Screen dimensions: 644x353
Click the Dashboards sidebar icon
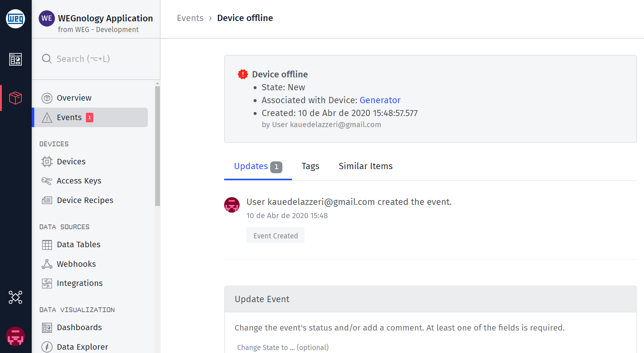pos(47,328)
